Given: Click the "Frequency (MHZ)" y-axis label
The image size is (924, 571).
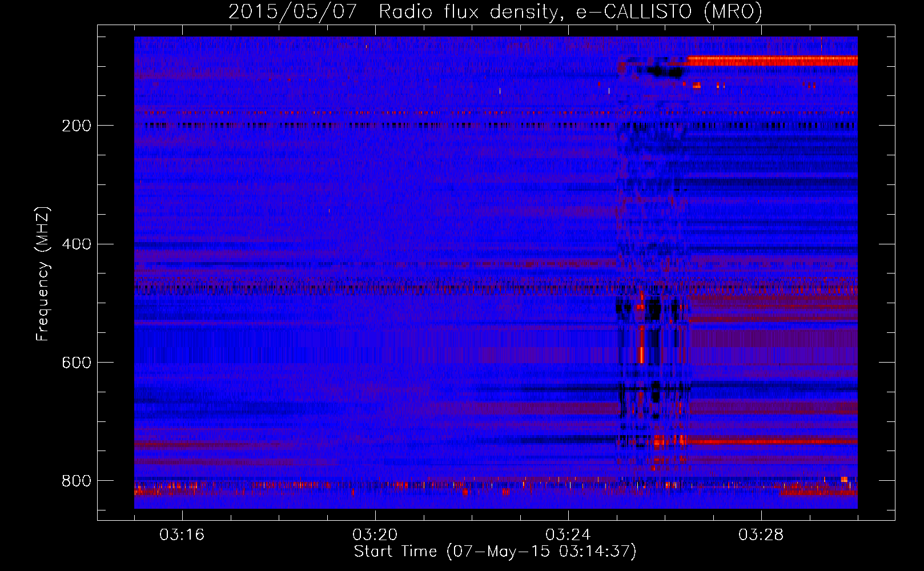Looking at the screenshot, I should (43, 274).
